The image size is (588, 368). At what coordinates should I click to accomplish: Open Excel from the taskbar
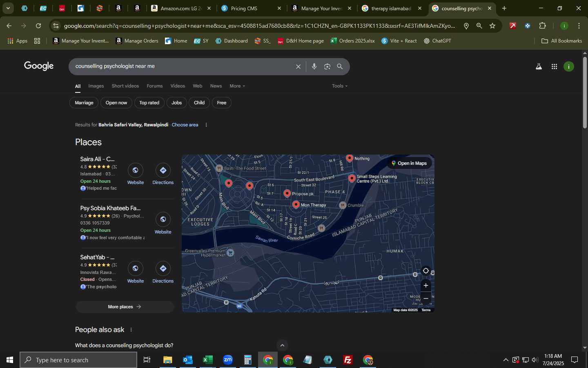click(x=208, y=360)
